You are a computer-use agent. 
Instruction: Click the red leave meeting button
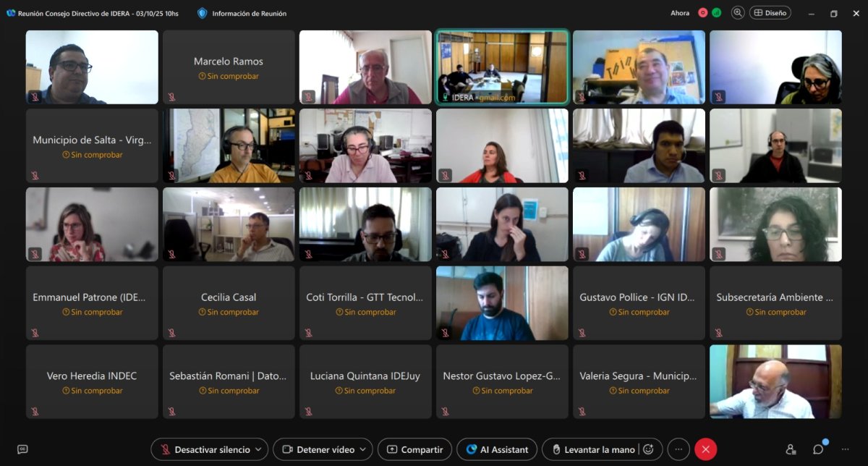point(706,449)
